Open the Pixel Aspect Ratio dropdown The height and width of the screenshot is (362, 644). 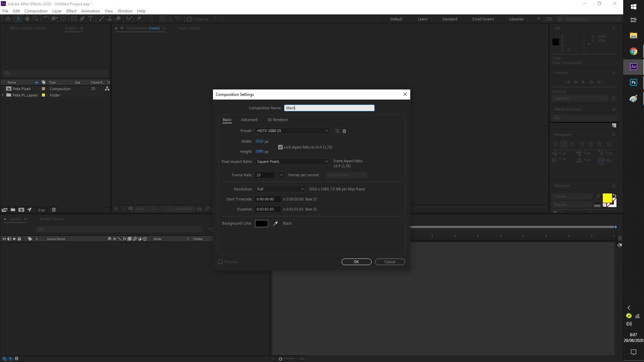coord(292,162)
